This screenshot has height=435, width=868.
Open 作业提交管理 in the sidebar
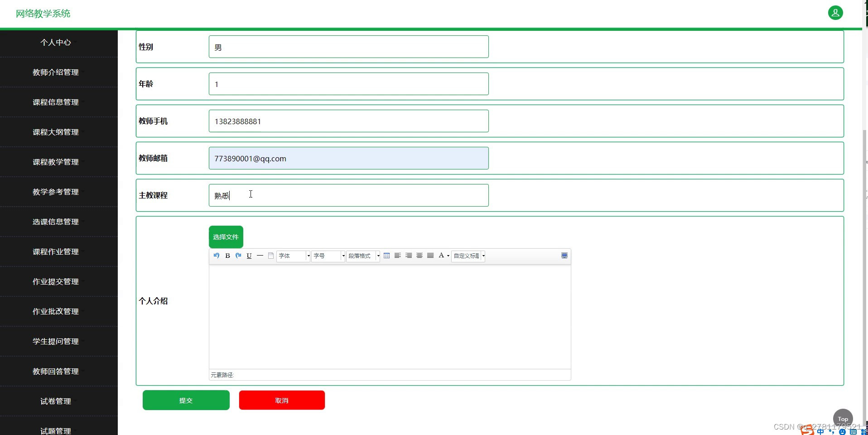tap(56, 281)
